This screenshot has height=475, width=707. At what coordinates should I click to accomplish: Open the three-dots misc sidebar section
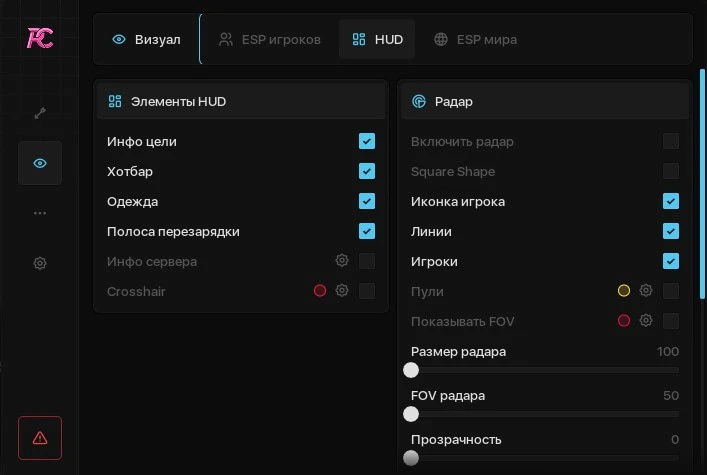[40, 213]
